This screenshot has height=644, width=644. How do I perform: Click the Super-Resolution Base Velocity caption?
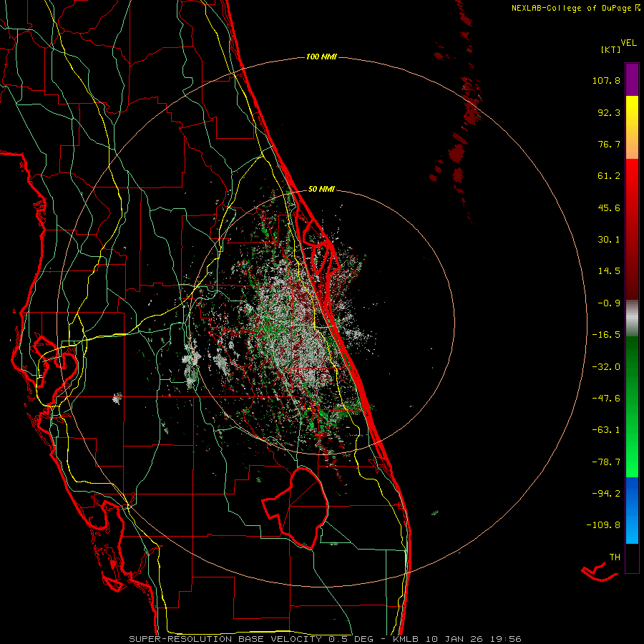(x=325, y=639)
